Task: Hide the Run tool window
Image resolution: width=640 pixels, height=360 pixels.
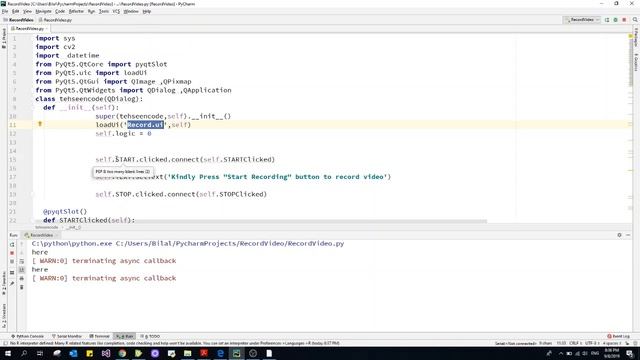Action: point(628,235)
